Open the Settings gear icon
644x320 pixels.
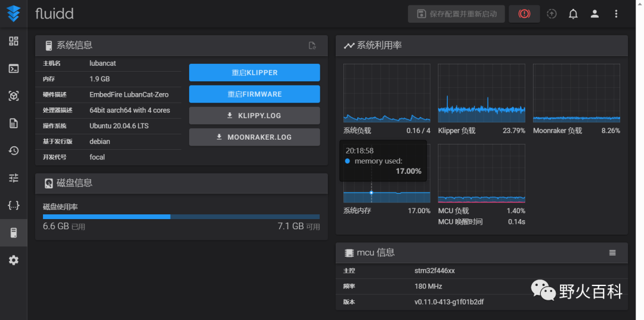(14, 260)
